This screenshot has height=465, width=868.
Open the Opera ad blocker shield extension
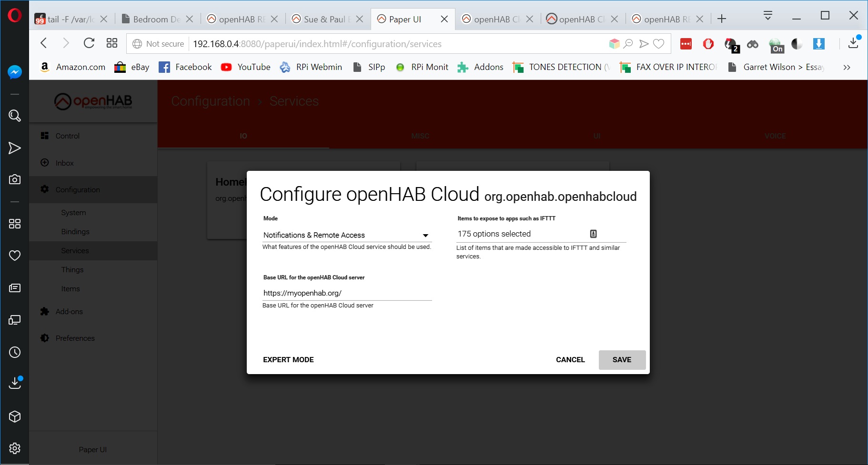point(708,44)
